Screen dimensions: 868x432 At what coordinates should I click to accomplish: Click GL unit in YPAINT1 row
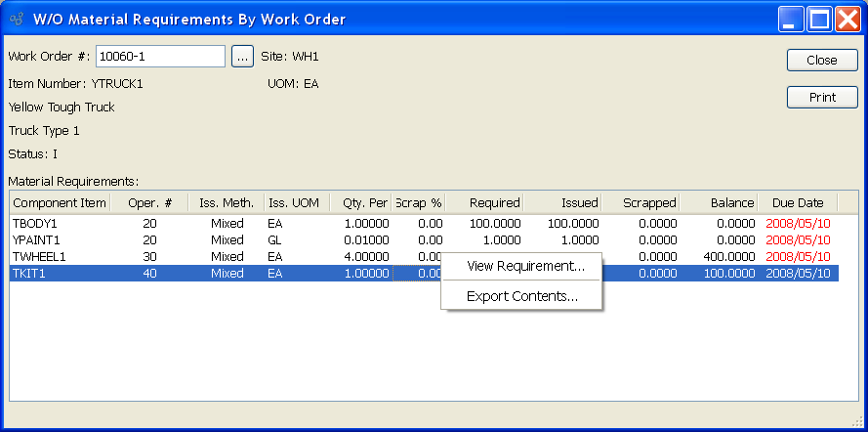(x=275, y=240)
